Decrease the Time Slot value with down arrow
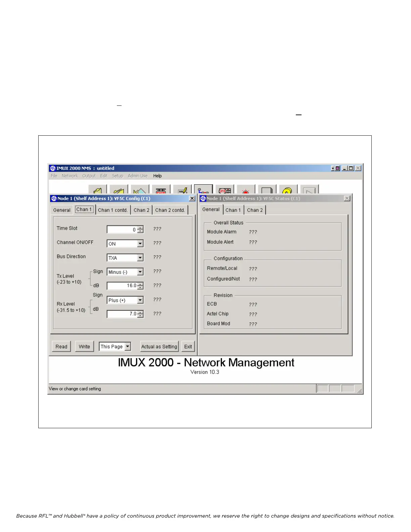Screen dimensions: 411x532 point(140,231)
